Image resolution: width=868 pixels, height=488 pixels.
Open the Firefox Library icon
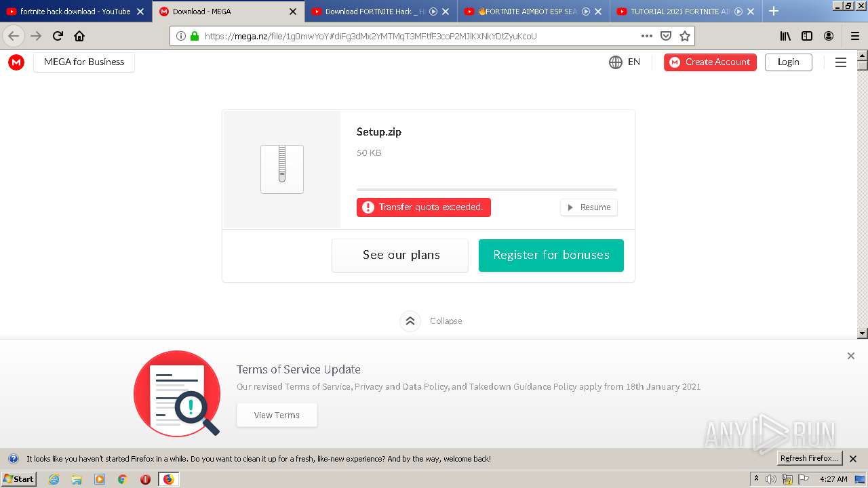[x=785, y=36]
